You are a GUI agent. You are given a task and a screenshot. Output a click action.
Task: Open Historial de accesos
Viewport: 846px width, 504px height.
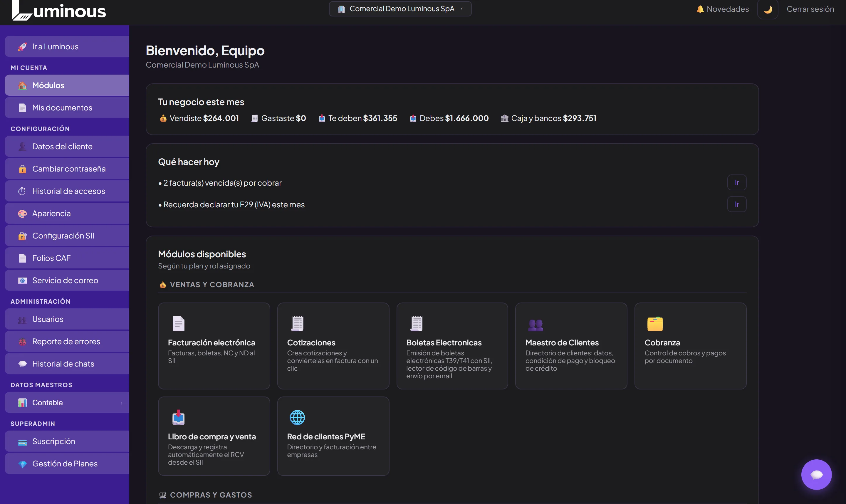click(x=67, y=191)
